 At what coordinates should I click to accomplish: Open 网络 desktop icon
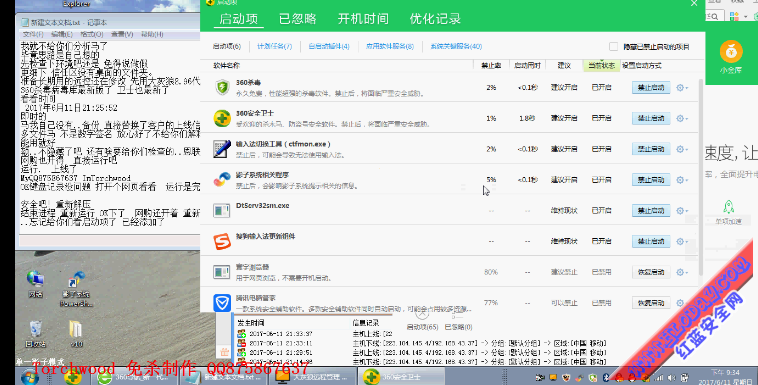35,279
